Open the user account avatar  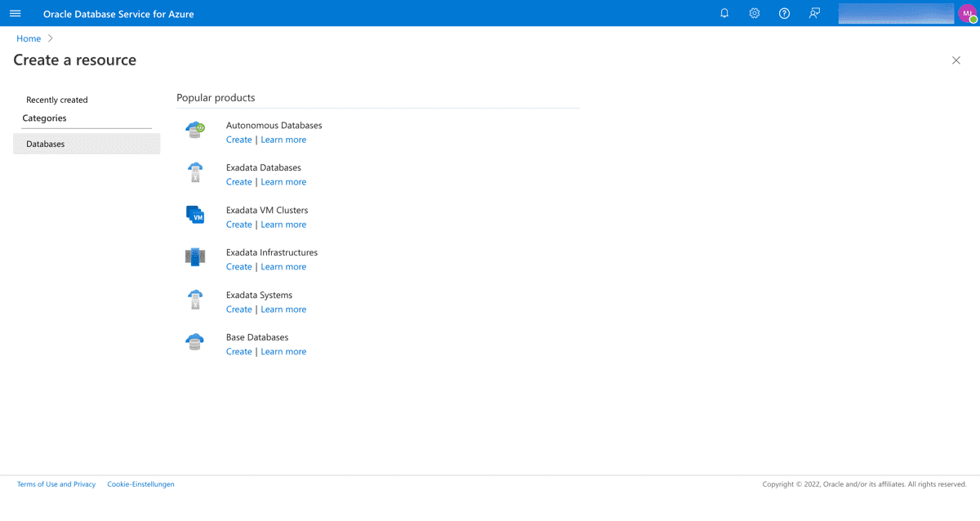(x=968, y=13)
